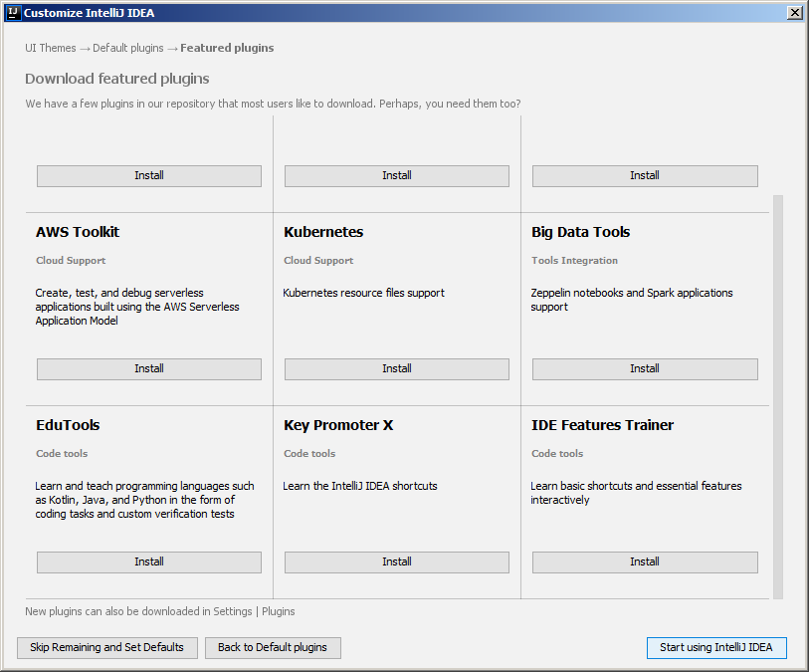Screen dimensions: 809x672
Task: Click the UI Themes breadcrumb step
Action: tap(51, 48)
